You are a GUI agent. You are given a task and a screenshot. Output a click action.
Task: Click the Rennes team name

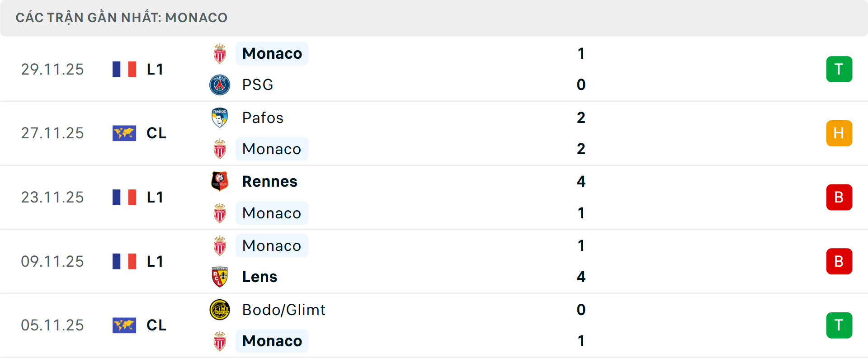[269, 181]
